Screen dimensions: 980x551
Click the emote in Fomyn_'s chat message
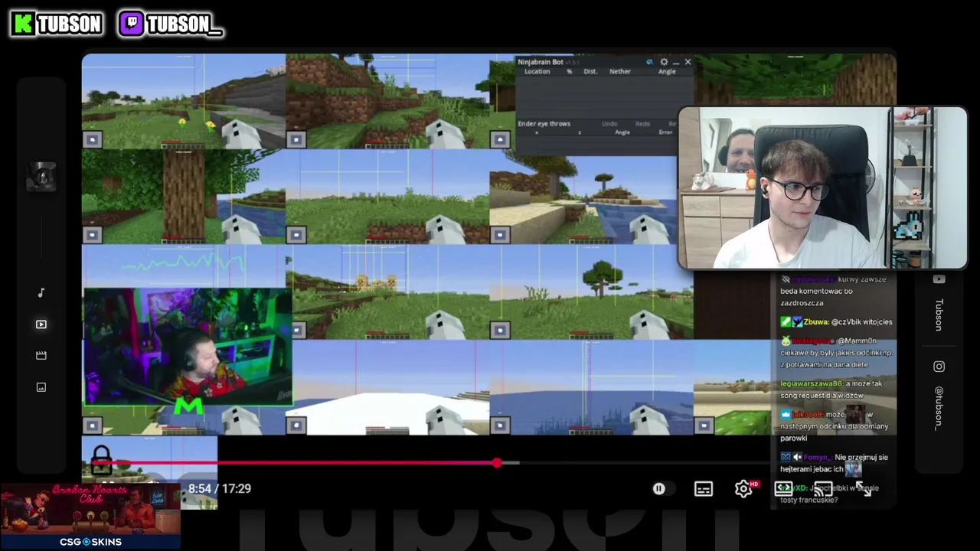[x=853, y=469]
